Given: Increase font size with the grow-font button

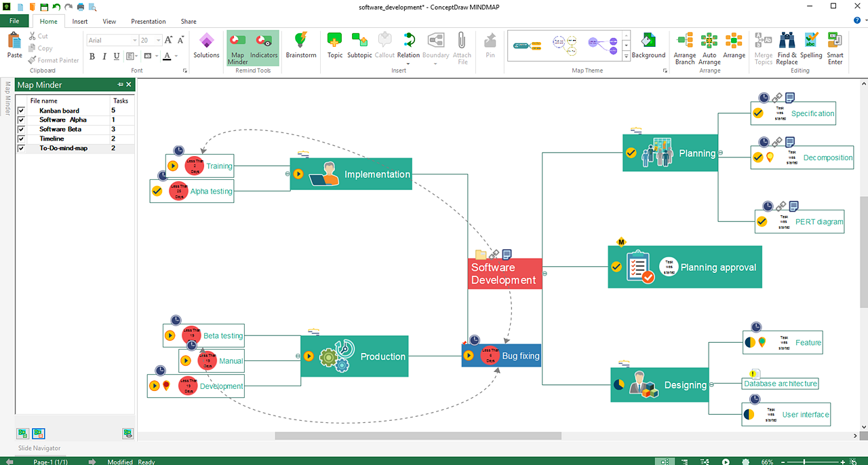Looking at the screenshot, I should pos(170,41).
